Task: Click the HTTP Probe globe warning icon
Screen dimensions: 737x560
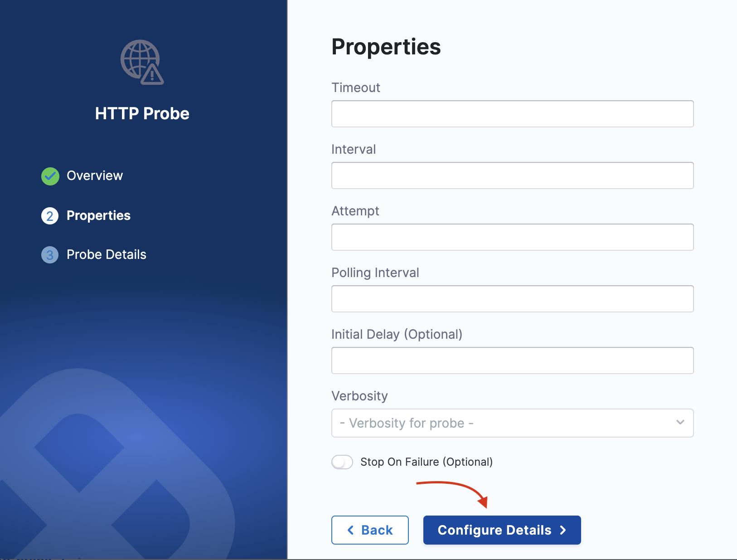Action: coord(142,62)
